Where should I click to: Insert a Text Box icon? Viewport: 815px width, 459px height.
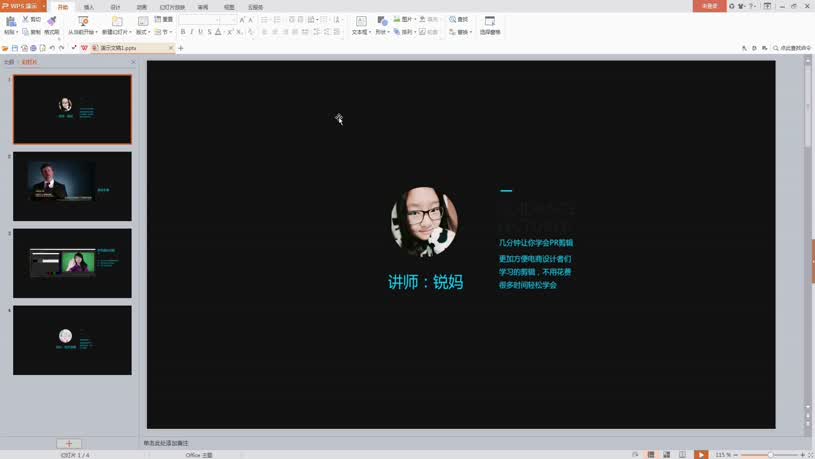(361, 21)
